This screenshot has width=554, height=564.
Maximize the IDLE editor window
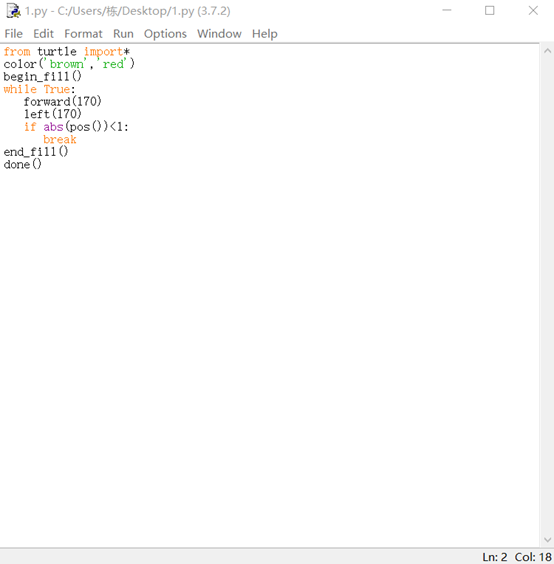pos(490,10)
